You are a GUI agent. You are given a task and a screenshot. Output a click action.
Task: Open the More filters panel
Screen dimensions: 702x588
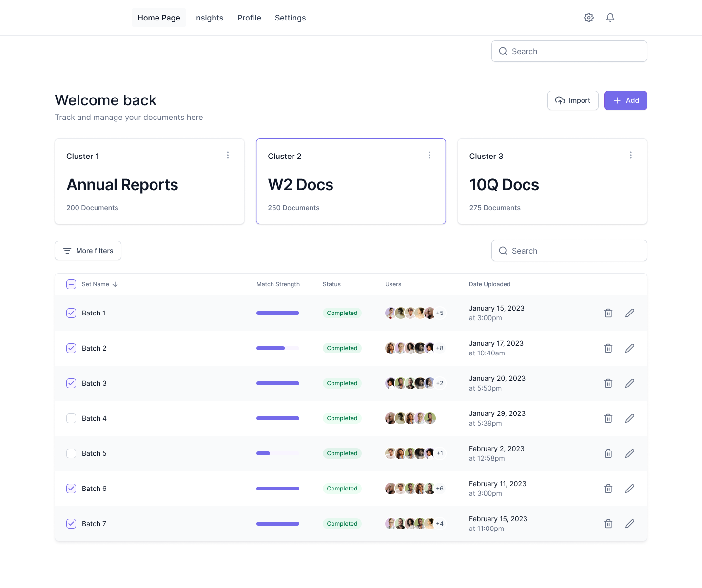pyautogui.click(x=88, y=251)
